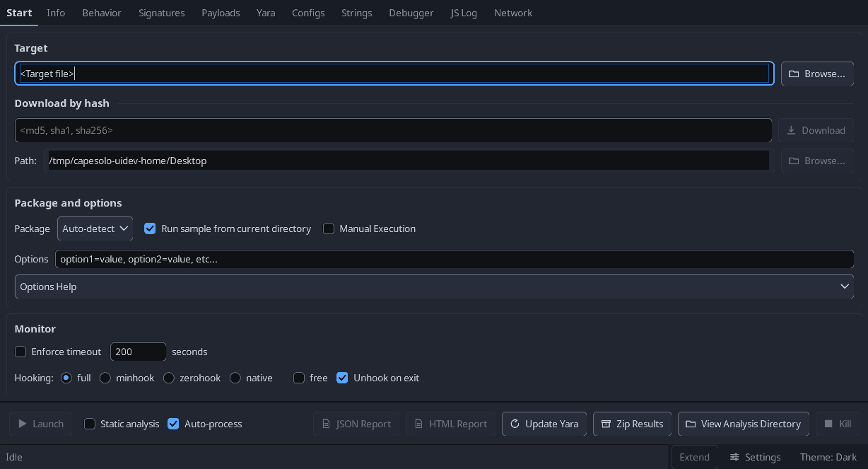This screenshot has height=469, width=868.
Task: Click the folder icon on the Path Browse button
Action: click(794, 161)
